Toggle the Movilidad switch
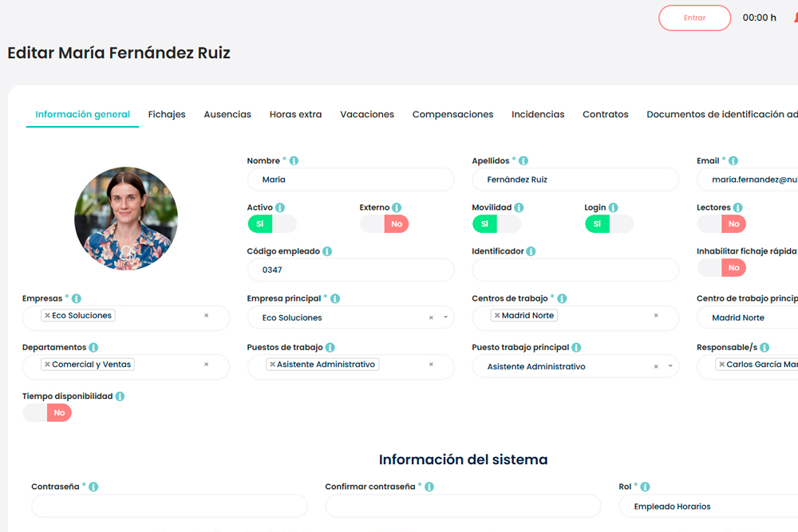 point(496,224)
